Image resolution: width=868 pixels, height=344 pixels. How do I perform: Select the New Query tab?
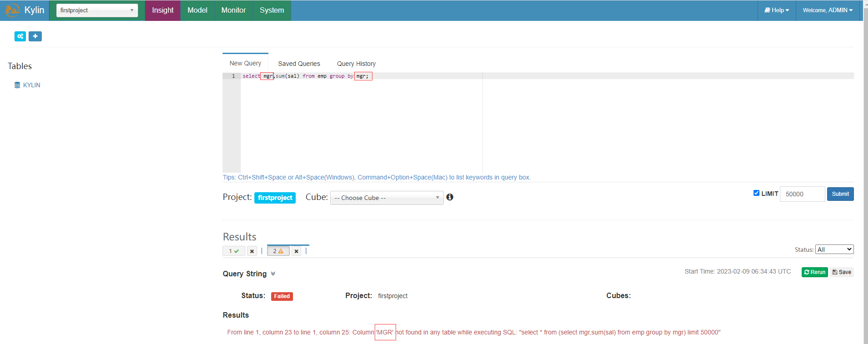245,63
